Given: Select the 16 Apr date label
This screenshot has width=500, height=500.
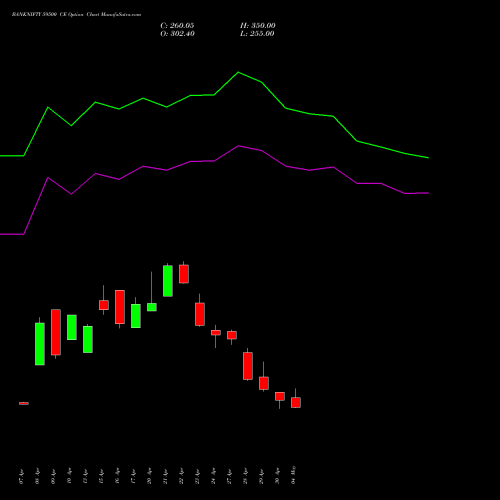Looking at the screenshot, I should [x=118, y=477].
